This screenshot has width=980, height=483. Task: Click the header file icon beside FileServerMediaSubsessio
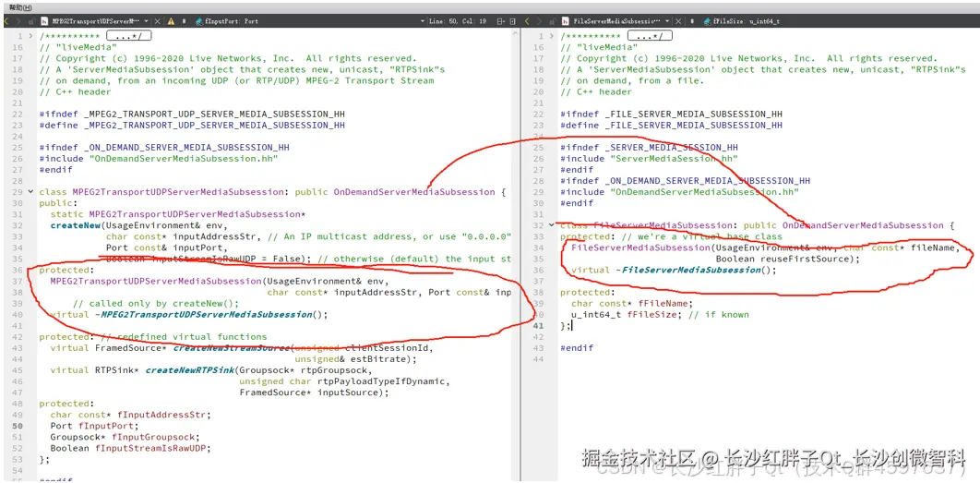tap(565, 21)
